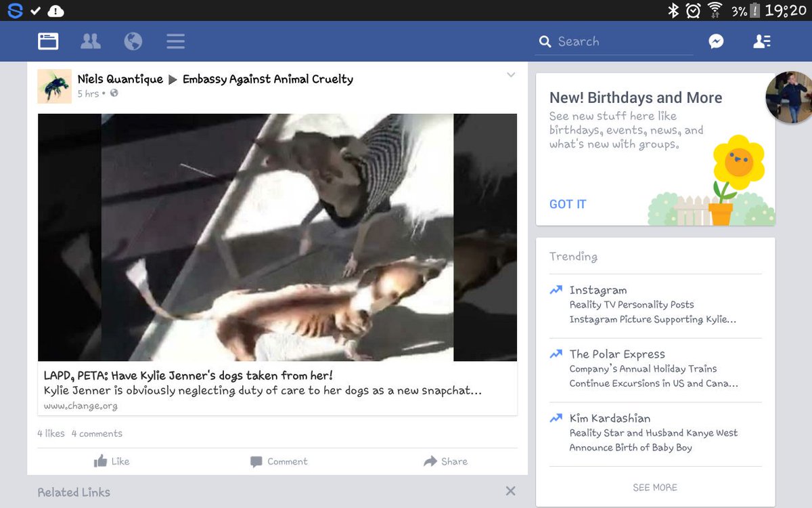Open the Friend Requests tab icon
The image size is (812, 508).
91,41
